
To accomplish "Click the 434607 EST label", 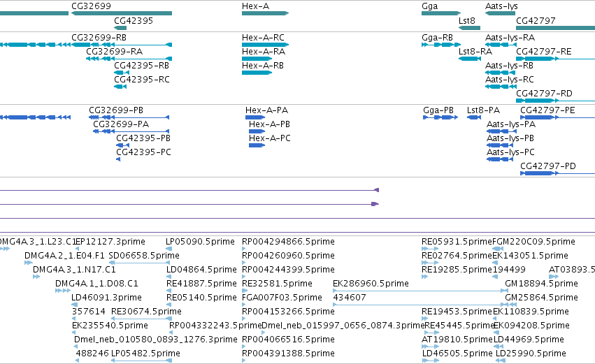I will point(350,298).
